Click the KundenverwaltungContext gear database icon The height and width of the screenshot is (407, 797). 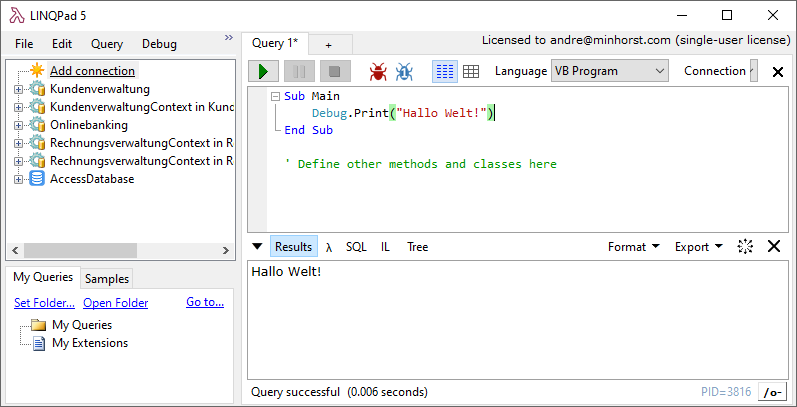(37, 107)
